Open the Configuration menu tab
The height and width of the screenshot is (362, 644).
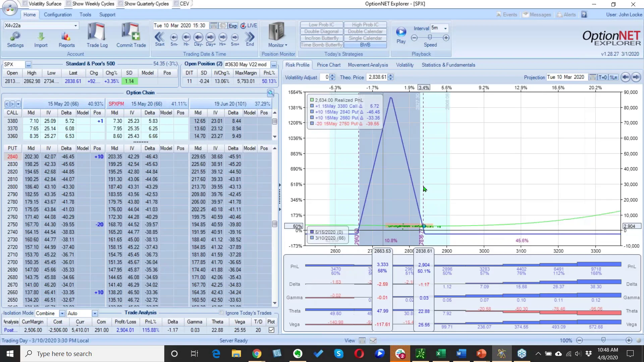(x=58, y=15)
